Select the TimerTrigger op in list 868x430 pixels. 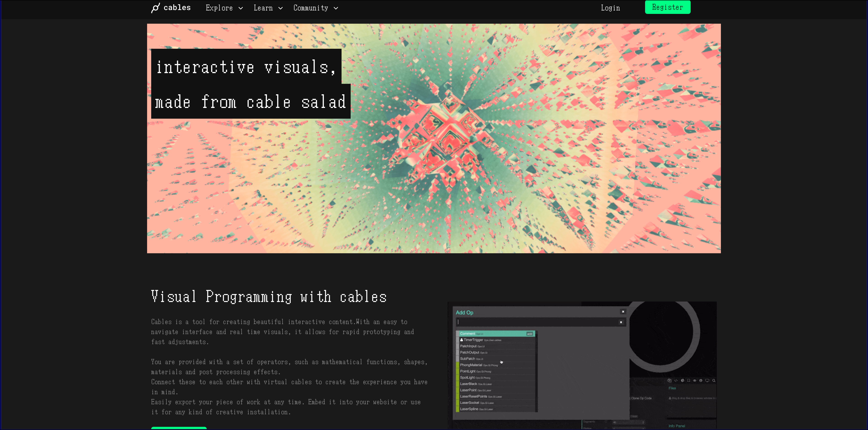[x=496, y=340]
